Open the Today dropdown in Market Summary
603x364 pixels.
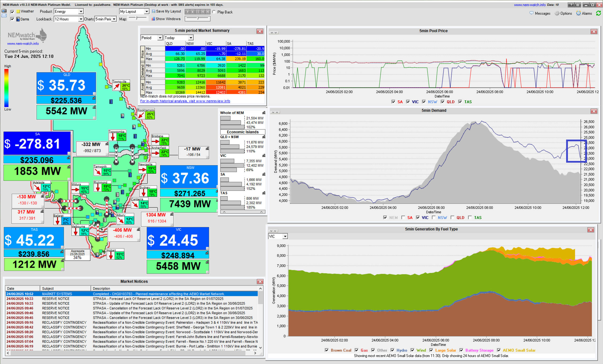179,38
